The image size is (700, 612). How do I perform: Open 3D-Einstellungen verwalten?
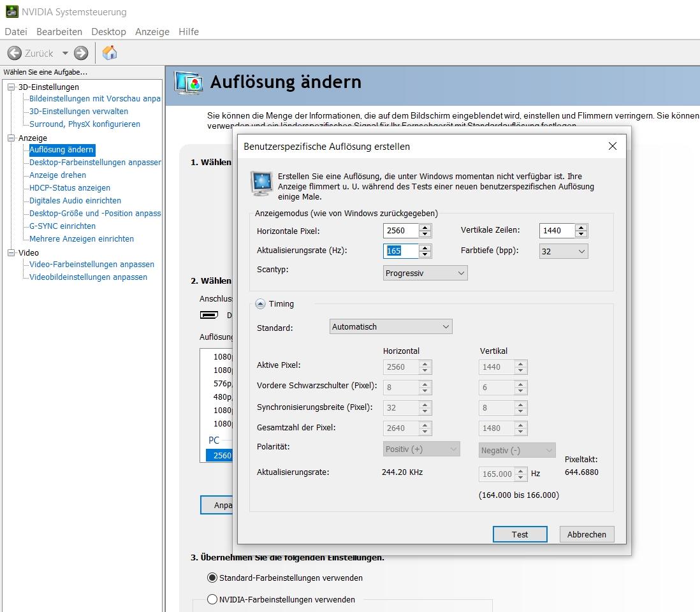point(78,111)
